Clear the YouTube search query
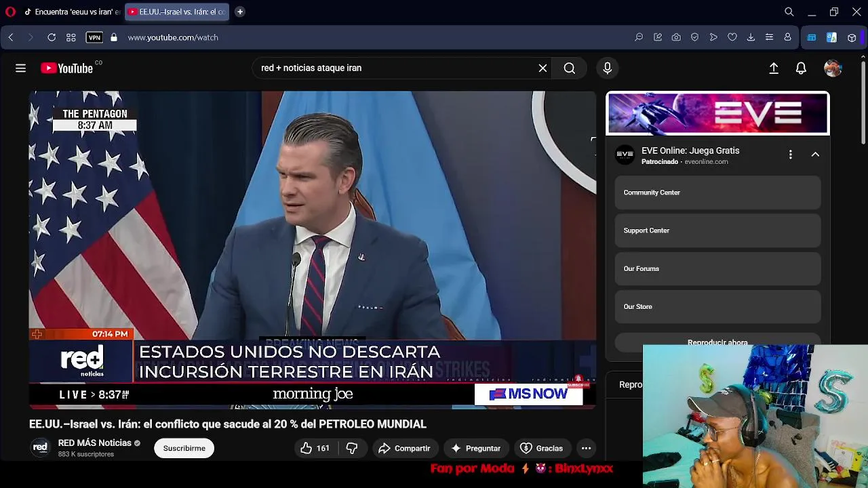The width and height of the screenshot is (868, 488). point(542,68)
